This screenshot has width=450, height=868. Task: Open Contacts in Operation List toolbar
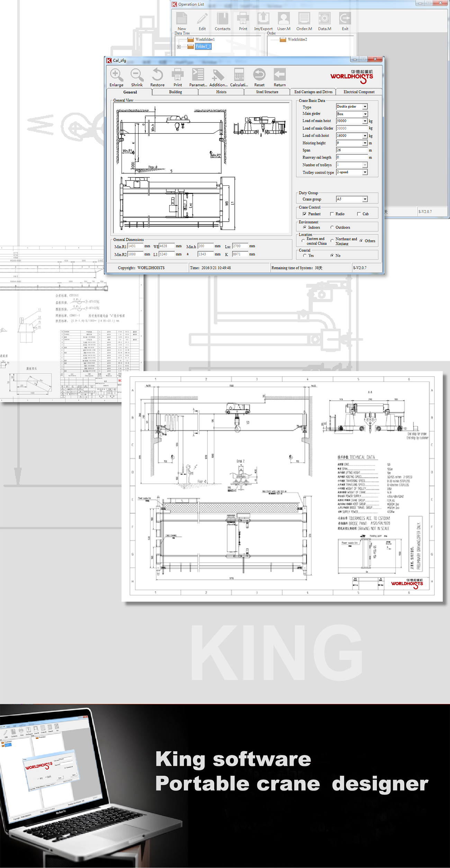click(223, 18)
